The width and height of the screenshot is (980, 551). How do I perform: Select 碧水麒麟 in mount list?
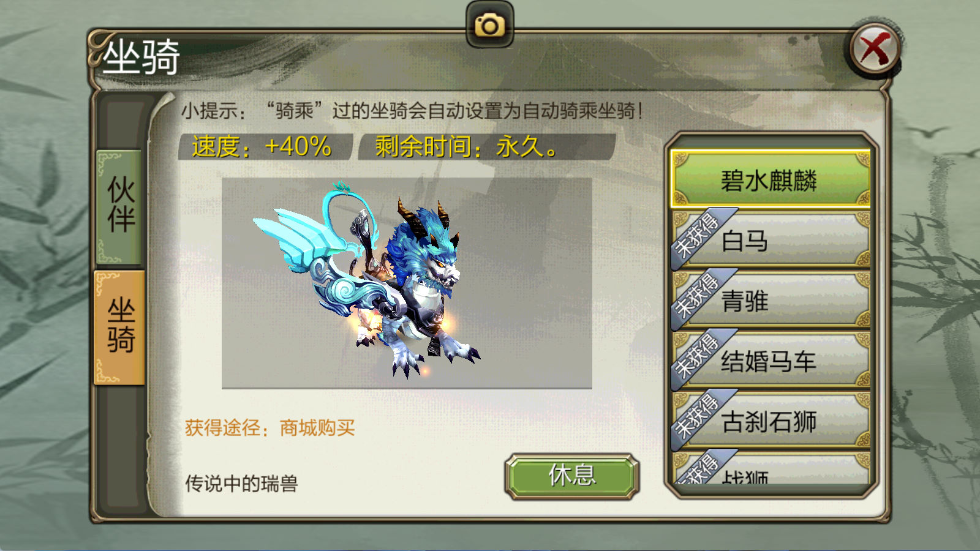[x=771, y=180]
